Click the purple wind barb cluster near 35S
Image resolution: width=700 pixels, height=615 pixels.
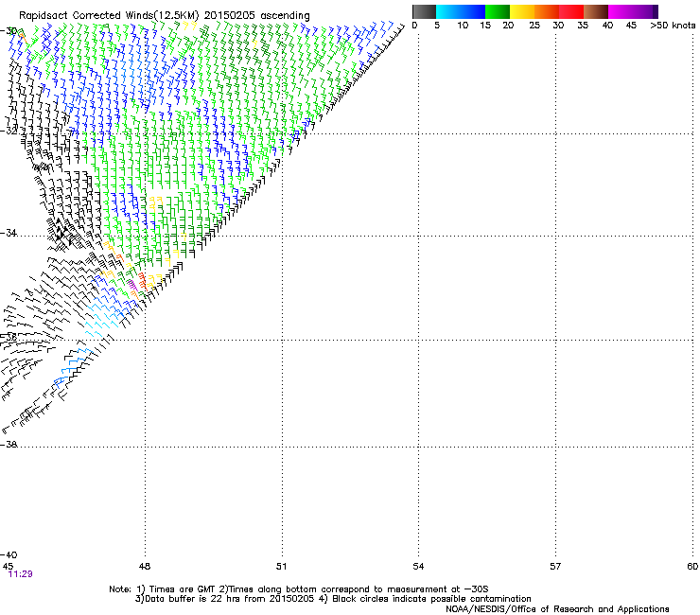pyautogui.click(x=131, y=284)
